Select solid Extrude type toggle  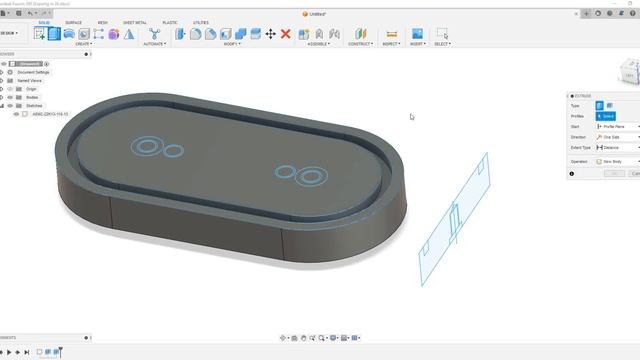pyautogui.click(x=599, y=106)
